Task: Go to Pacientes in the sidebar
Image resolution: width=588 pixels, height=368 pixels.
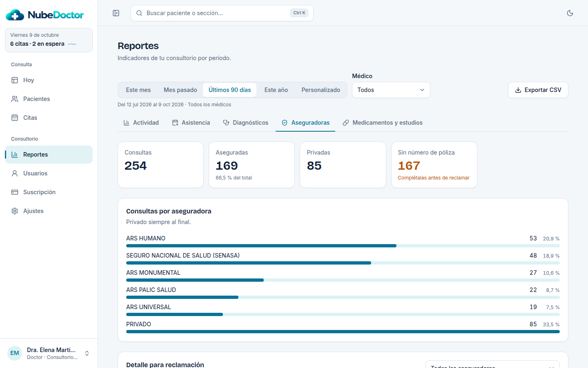Action: (49, 99)
